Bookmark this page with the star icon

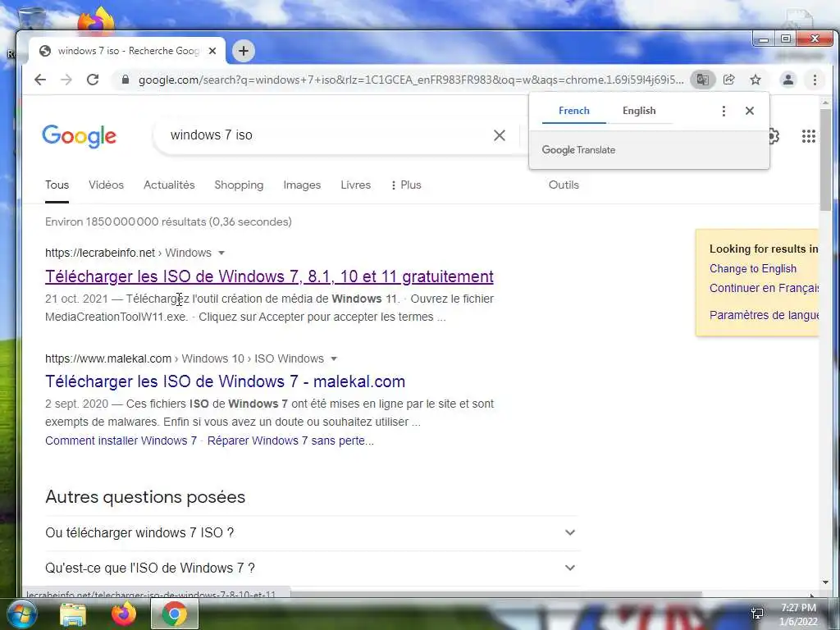pos(756,80)
